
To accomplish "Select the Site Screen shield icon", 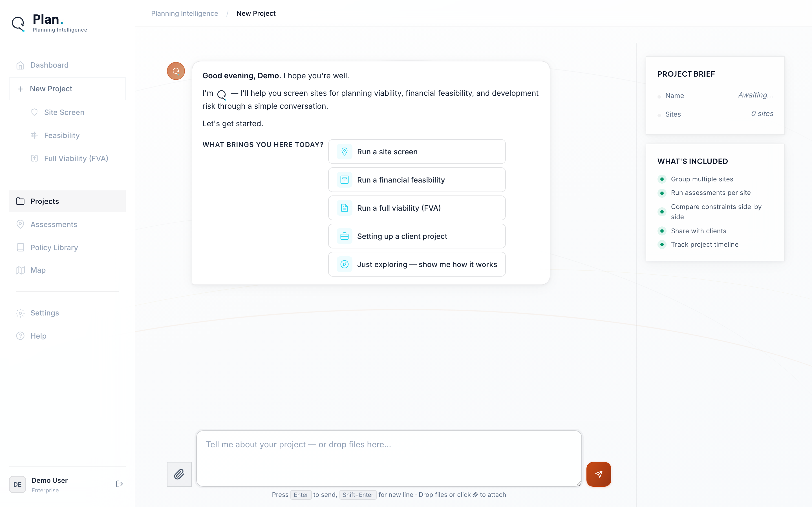I will click(x=35, y=112).
